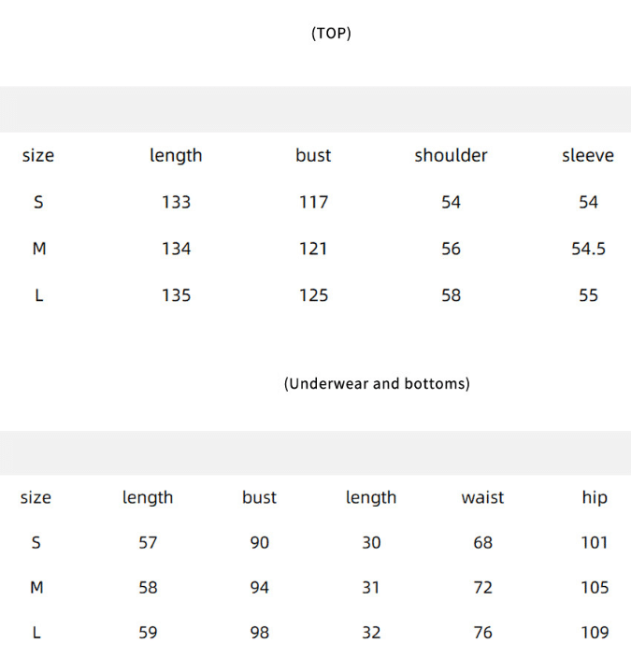
Task: Select size M in the top table
Action: (39, 249)
